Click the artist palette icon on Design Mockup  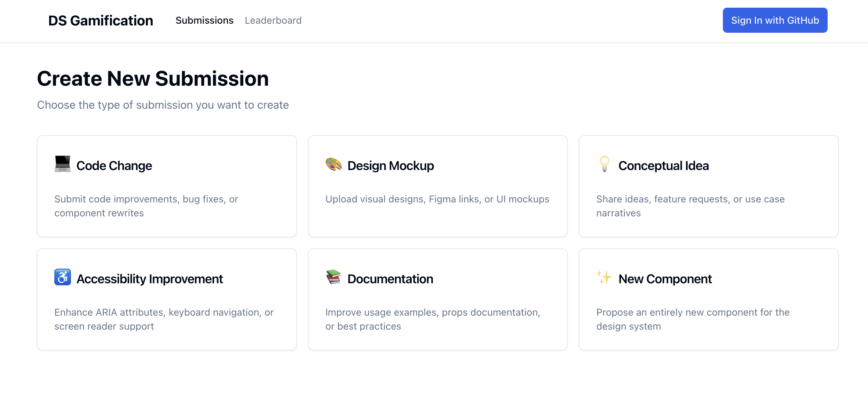point(333,164)
